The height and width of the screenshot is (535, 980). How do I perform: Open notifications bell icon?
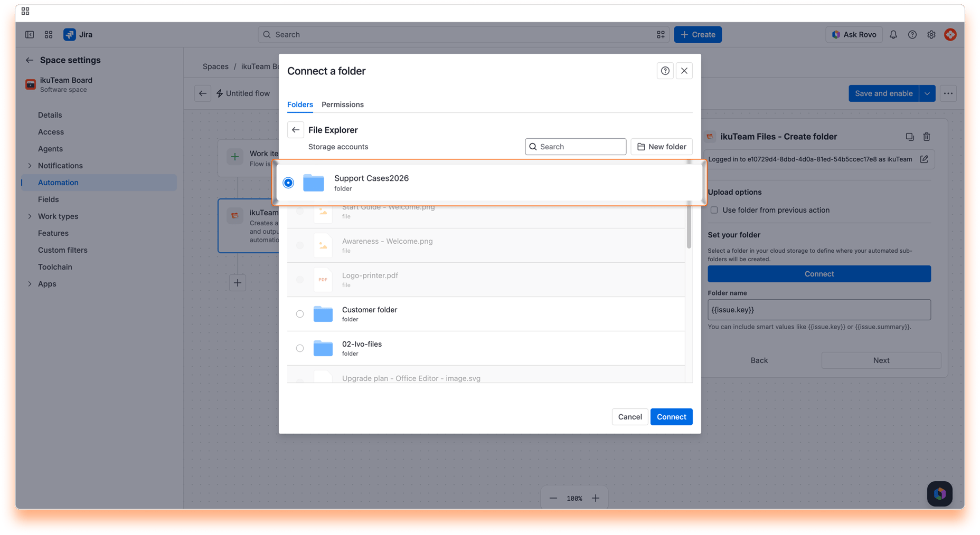tap(893, 35)
